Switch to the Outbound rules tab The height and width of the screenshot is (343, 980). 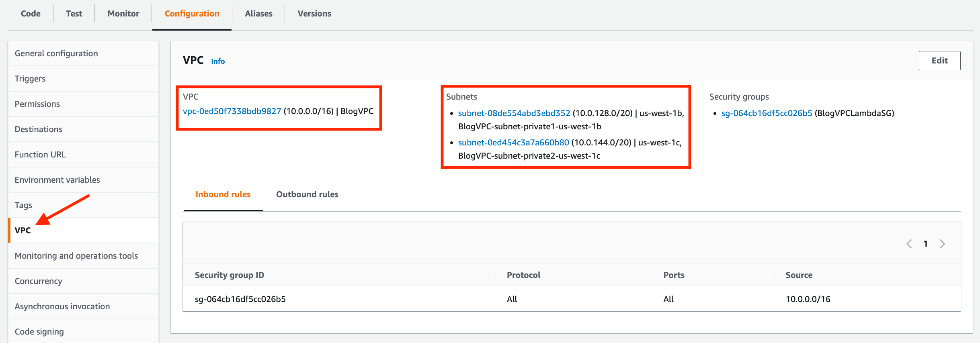point(307,194)
